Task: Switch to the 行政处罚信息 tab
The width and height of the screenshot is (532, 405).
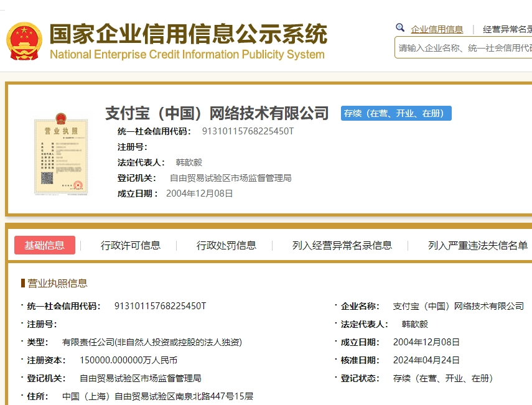Action: [x=226, y=245]
